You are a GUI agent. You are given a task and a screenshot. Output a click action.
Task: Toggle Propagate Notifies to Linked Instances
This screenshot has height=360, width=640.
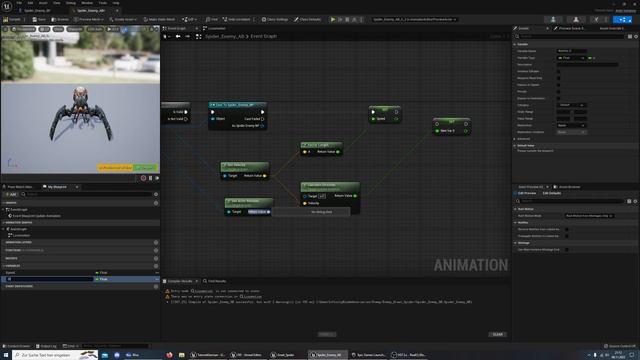point(567,236)
